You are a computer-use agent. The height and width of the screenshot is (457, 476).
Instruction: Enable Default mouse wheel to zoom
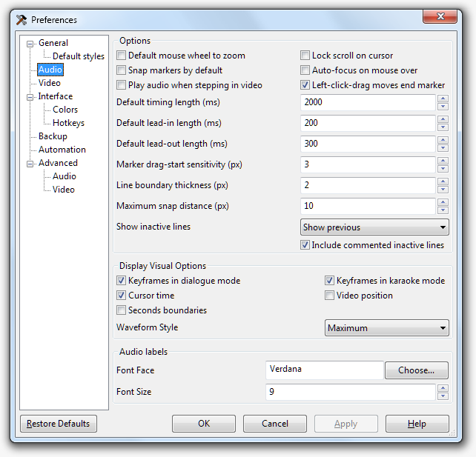click(x=122, y=56)
